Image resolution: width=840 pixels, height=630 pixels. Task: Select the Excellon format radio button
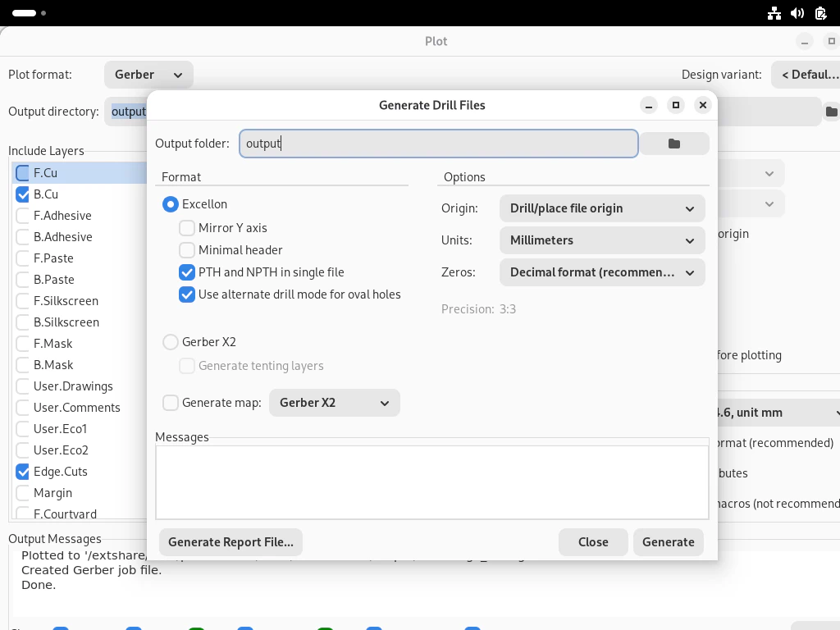[x=171, y=204]
